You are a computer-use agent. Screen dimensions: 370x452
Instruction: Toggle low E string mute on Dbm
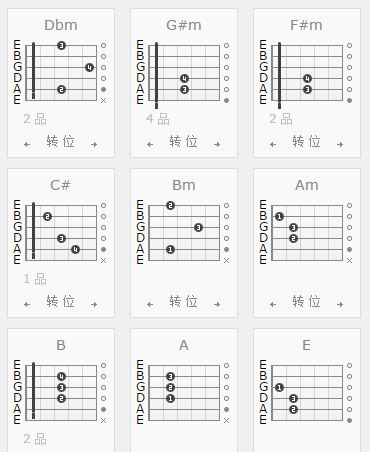pos(103,100)
